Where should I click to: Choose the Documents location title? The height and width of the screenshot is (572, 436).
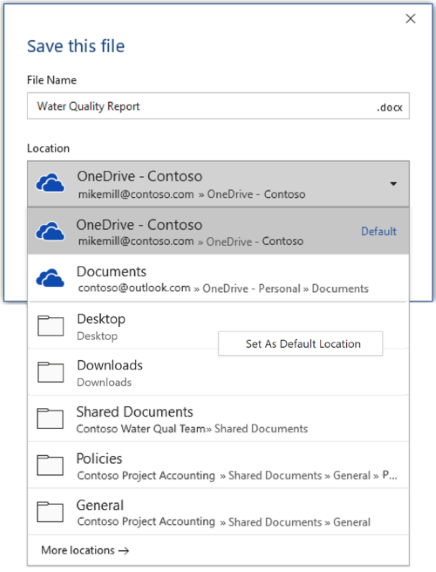pyautogui.click(x=112, y=271)
